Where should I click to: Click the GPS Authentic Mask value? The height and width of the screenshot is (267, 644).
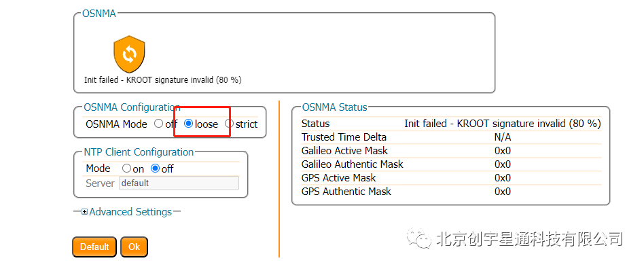point(503,192)
